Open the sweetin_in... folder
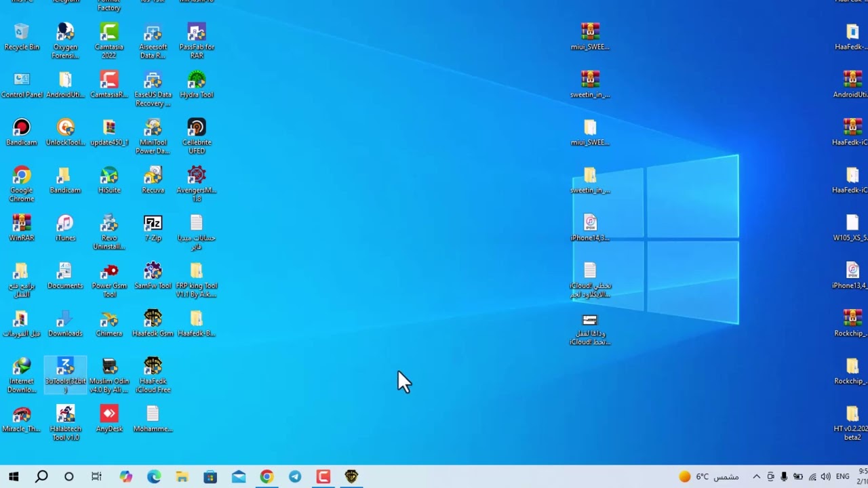This screenshot has width=868, height=488. (590, 180)
